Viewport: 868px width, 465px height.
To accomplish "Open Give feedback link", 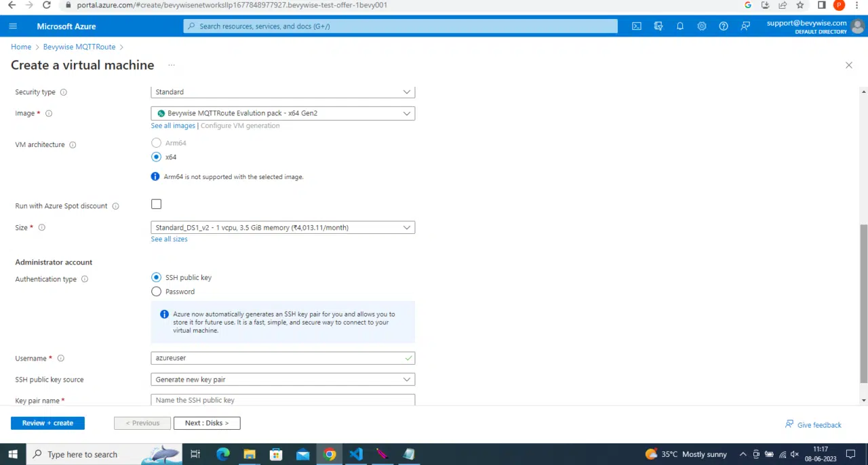I will coord(813,425).
